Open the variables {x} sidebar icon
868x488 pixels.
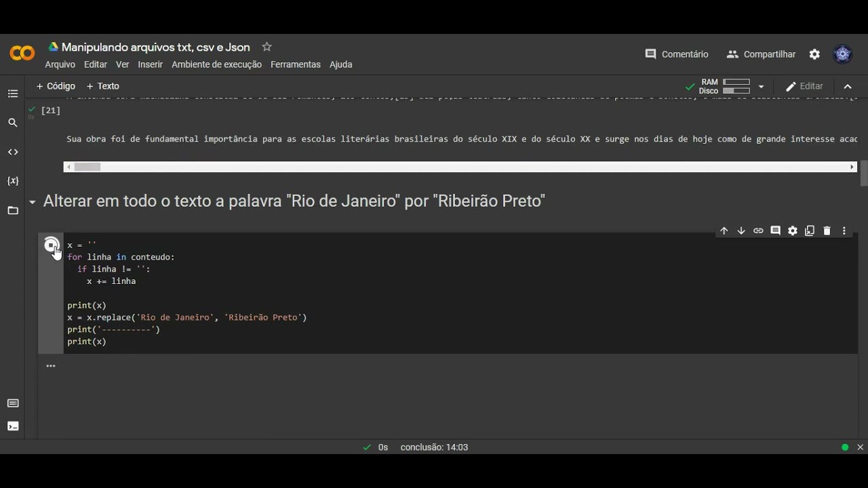pyautogui.click(x=13, y=181)
